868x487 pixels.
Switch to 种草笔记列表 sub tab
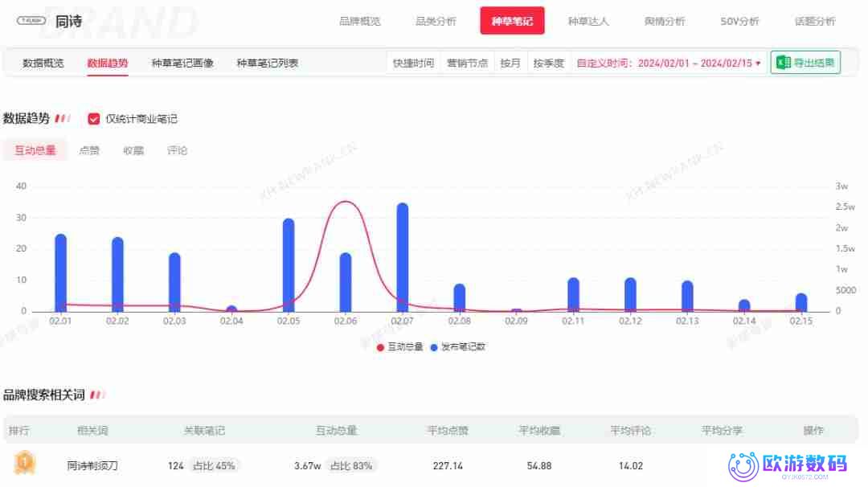pyautogui.click(x=268, y=63)
